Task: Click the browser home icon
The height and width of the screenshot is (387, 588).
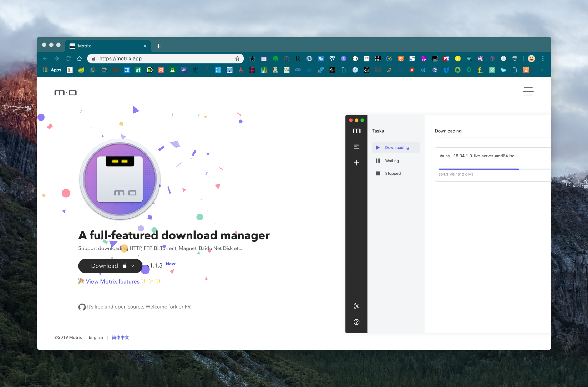Action: [80, 58]
